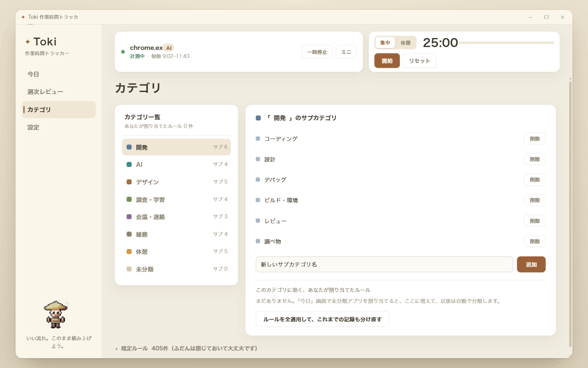Click the レビュー subcategory name
Image resolution: width=588 pixels, height=368 pixels.
pos(275,221)
